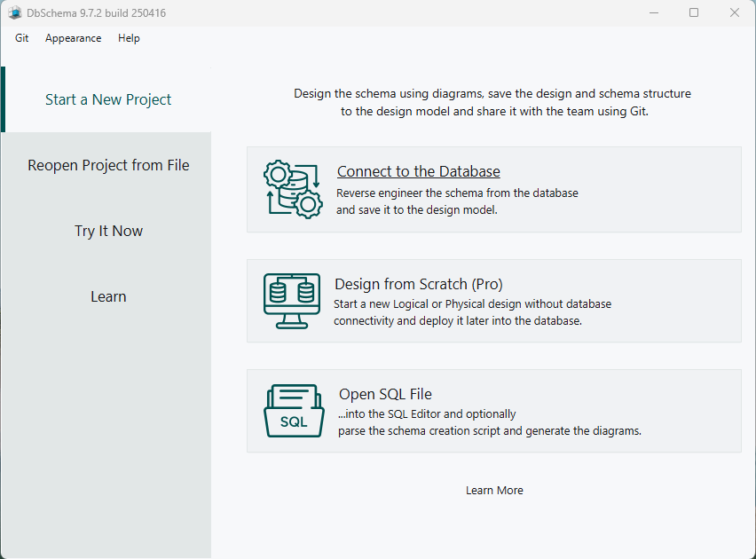Screen dimensions: 756x559
Task: Open the Help menu
Action: pyautogui.click(x=129, y=38)
